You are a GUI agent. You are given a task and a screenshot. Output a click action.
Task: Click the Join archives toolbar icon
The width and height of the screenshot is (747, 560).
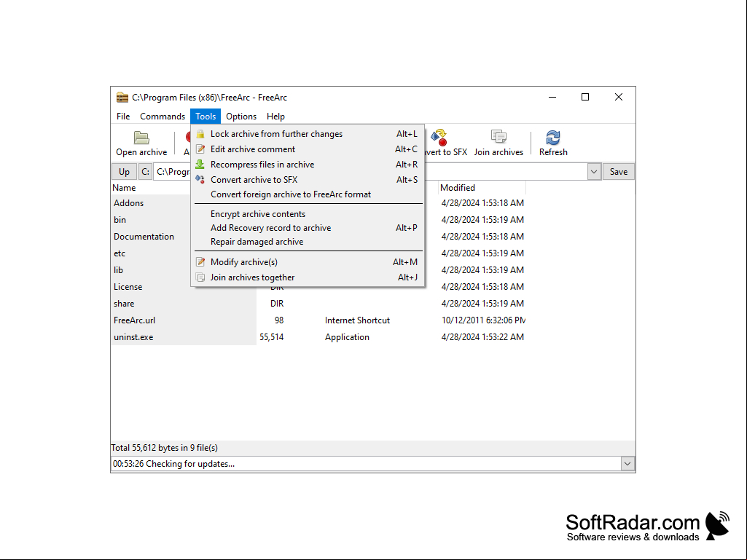click(498, 137)
